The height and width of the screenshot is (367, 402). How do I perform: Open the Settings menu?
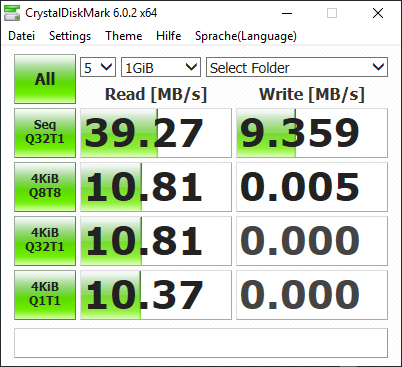pyautogui.click(x=70, y=36)
